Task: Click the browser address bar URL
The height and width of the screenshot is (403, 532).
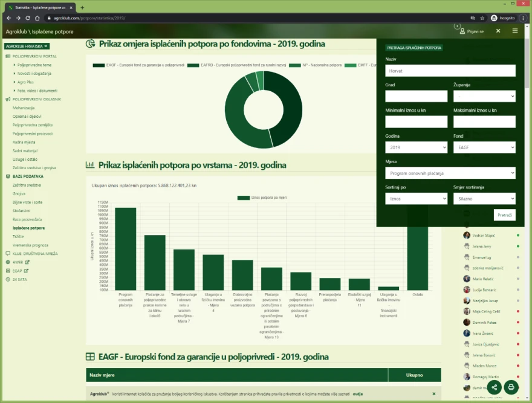Action: click(x=89, y=18)
